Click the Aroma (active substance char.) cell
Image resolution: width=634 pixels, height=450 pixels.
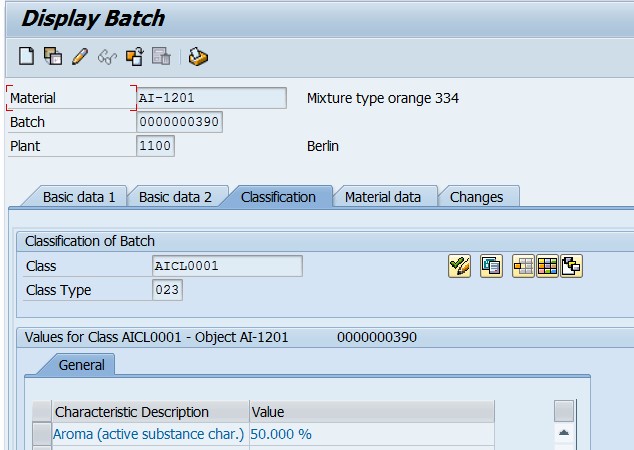click(x=150, y=434)
